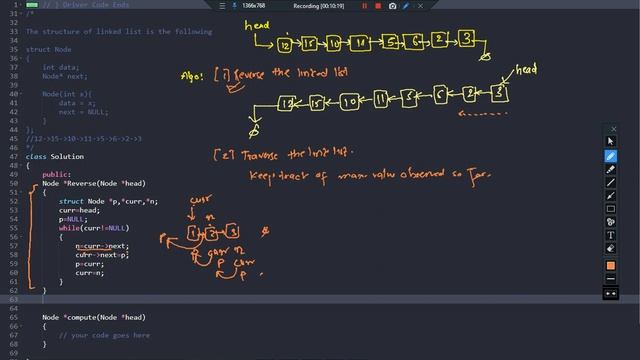
Task: Click the '// your code goes here' comment
Action: [x=104, y=335]
